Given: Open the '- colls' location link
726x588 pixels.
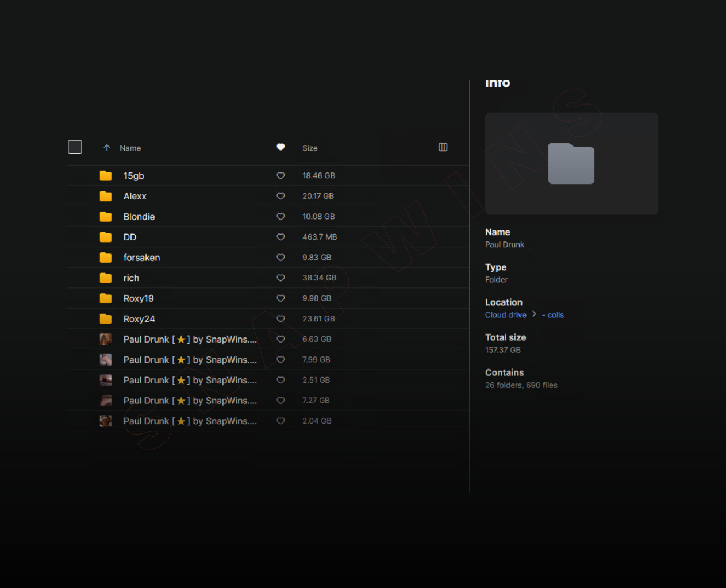Looking at the screenshot, I should [553, 315].
